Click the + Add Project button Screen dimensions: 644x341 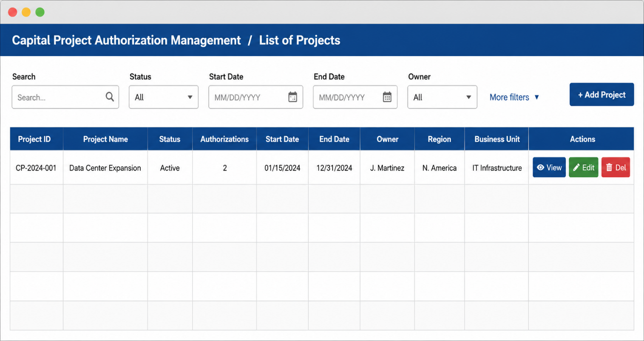[601, 94]
